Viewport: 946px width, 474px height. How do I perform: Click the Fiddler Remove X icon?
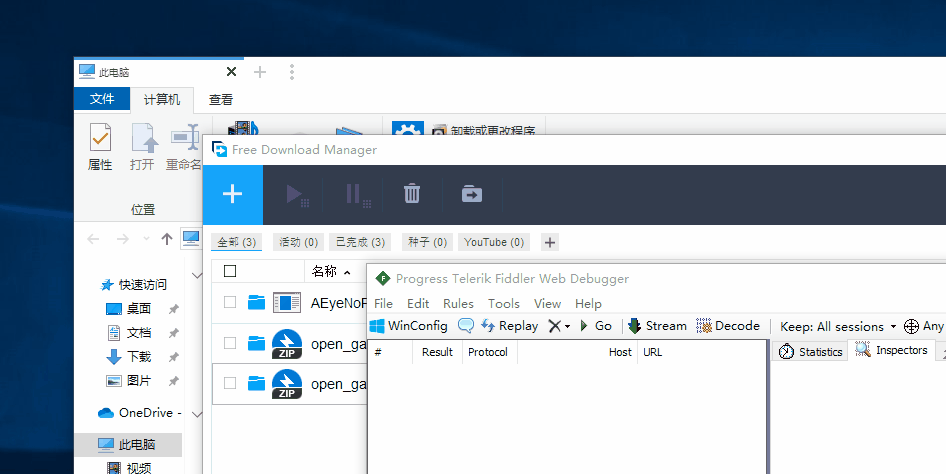(x=554, y=326)
